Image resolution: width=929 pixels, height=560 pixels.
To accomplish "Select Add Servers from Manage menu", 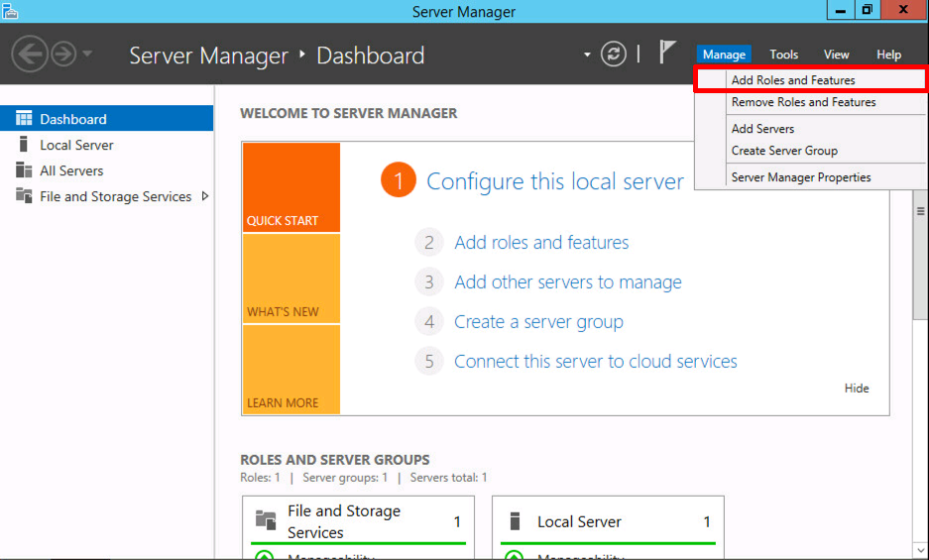I will [809, 129].
